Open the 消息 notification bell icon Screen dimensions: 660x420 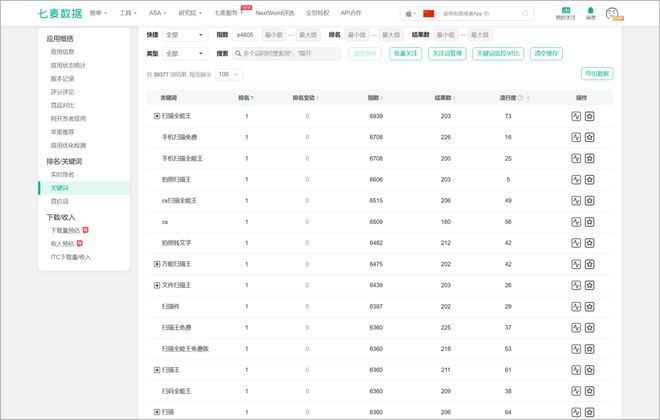pyautogui.click(x=590, y=13)
